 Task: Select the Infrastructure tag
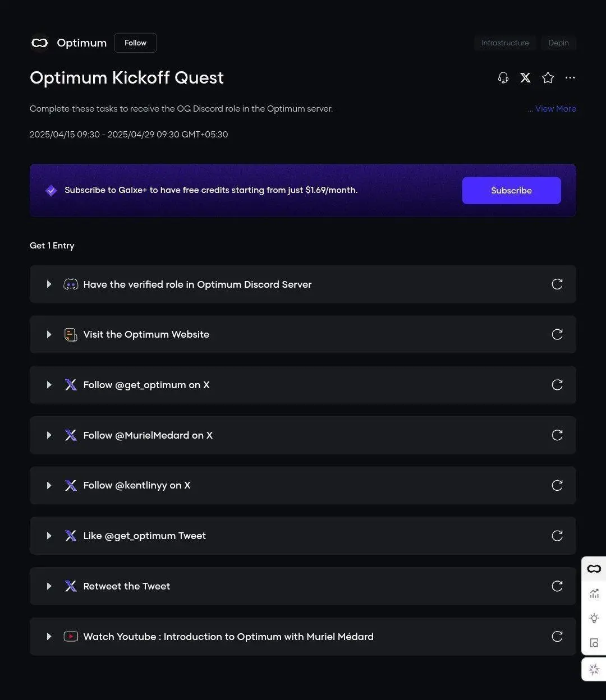(x=505, y=43)
